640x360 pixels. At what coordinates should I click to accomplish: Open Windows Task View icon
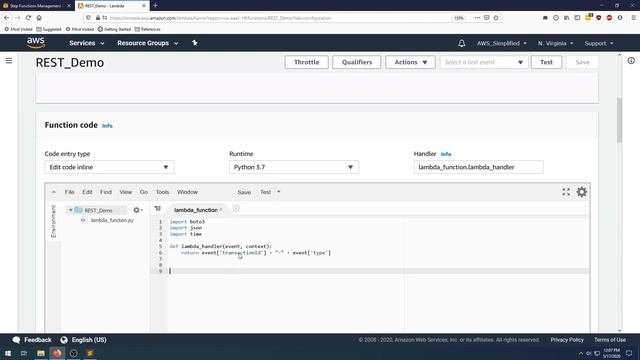[x=24, y=353]
